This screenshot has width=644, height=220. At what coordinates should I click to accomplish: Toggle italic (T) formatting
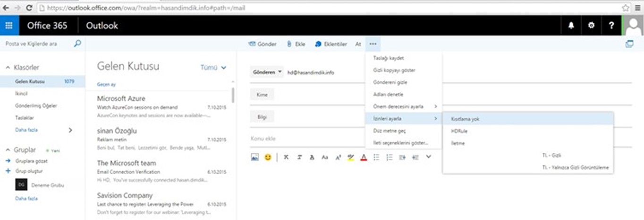299,157
